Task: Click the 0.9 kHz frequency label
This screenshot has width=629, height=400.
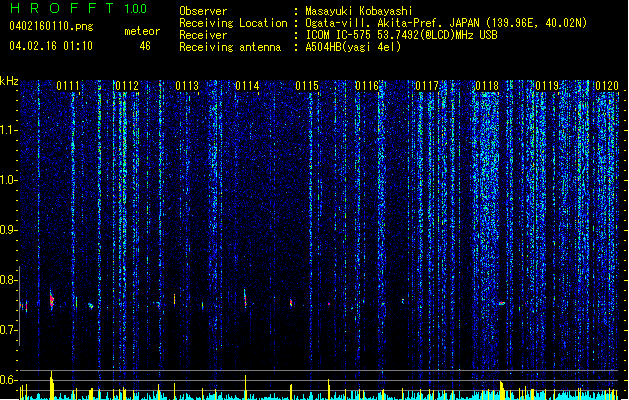Action: click(x=8, y=230)
